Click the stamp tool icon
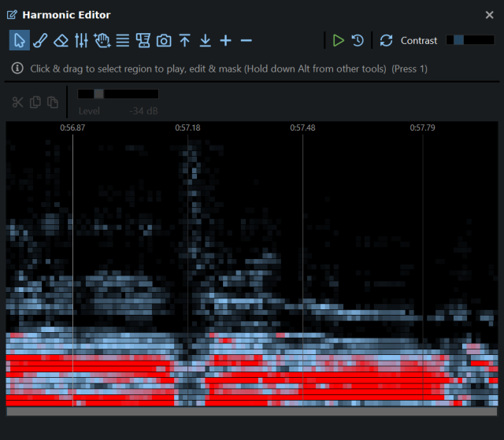The image size is (504, 440). (x=143, y=40)
